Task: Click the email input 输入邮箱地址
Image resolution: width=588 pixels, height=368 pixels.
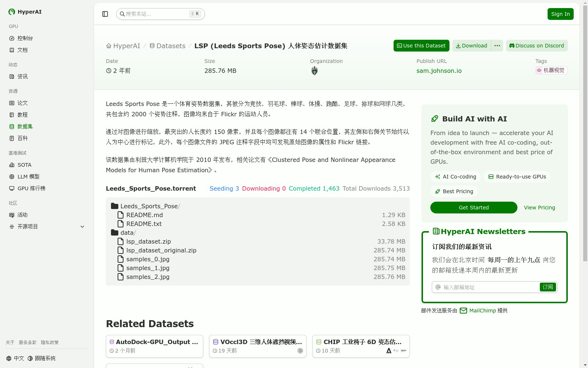Action: click(x=491, y=287)
